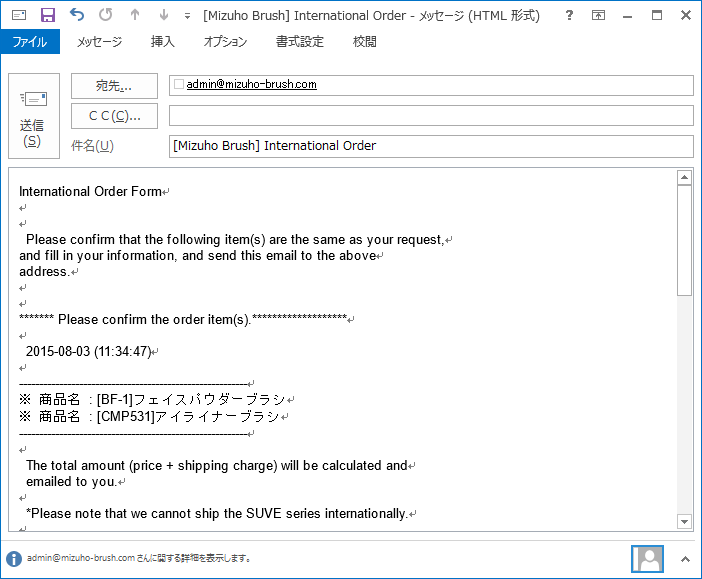Click the Previous Item up arrow
This screenshot has width=702, height=579.
point(135,15)
